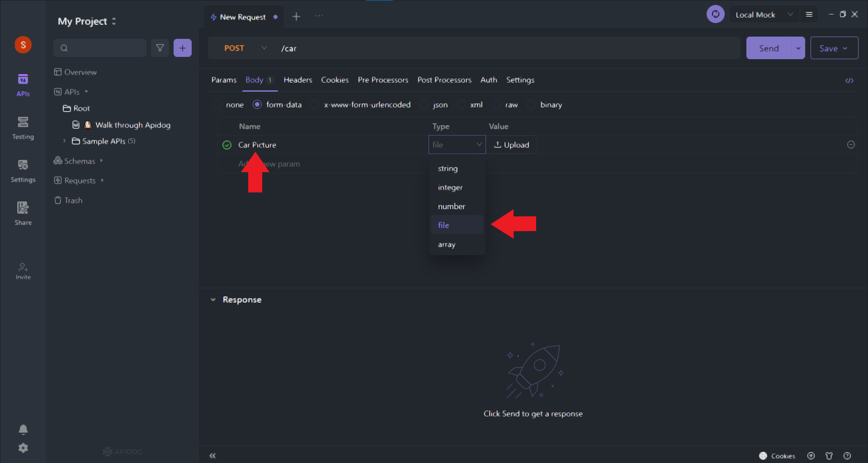The image size is (868, 463).
Task: Collapse the sidebar with double chevron
Action: (x=212, y=456)
